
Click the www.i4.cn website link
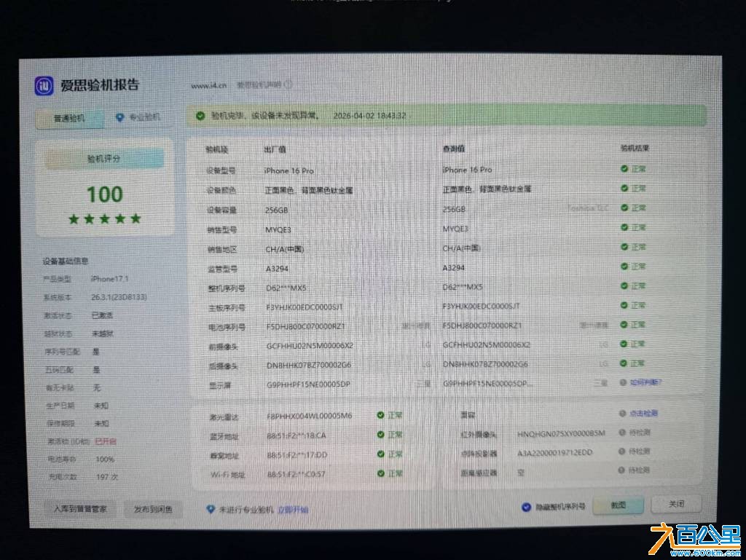[208, 85]
